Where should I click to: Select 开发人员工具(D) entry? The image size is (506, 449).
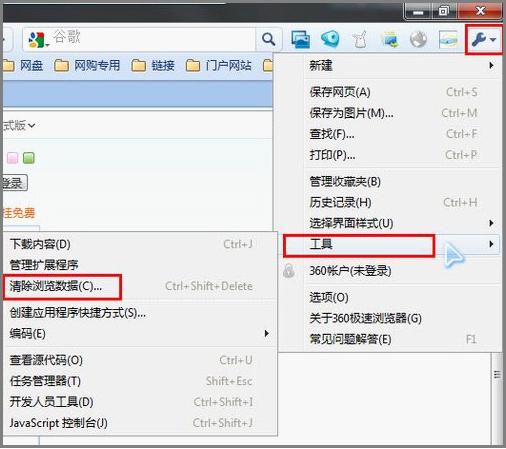pyautogui.click(x=139, y=402)
